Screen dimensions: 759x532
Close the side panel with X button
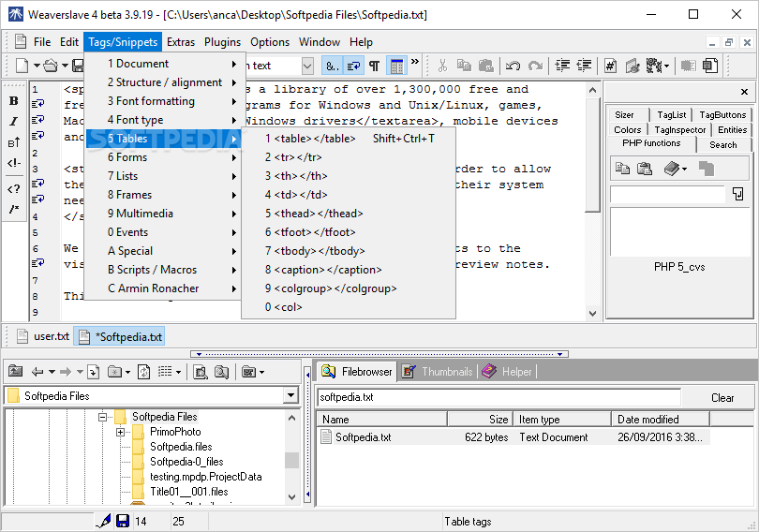tap(745, 92)
